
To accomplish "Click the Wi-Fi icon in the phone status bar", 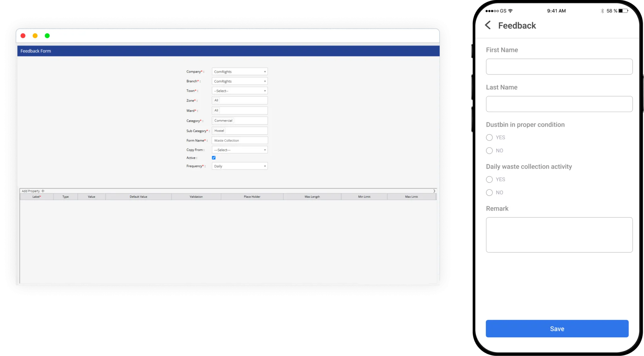I will click(x=510, y=11).
